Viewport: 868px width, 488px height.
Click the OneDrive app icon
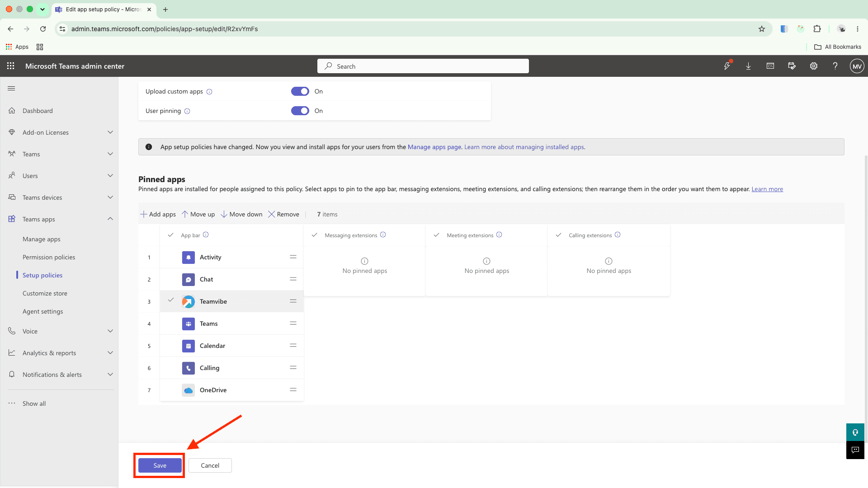coord(189,390)
